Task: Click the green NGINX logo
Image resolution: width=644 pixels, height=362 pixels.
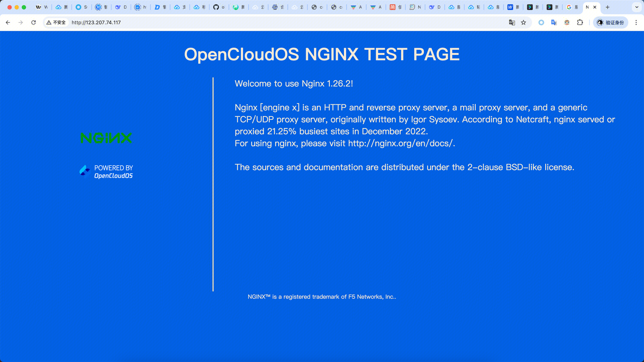Action: click(x=106, y=138)
